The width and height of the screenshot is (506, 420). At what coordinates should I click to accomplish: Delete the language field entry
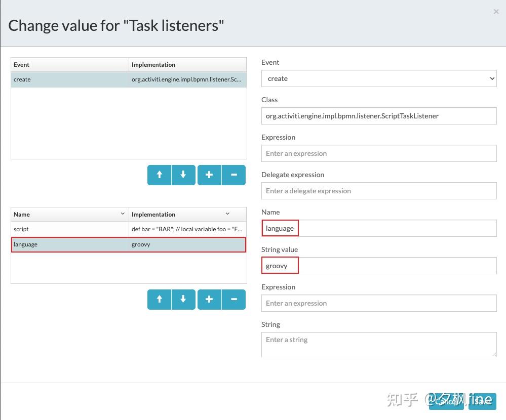233,299
